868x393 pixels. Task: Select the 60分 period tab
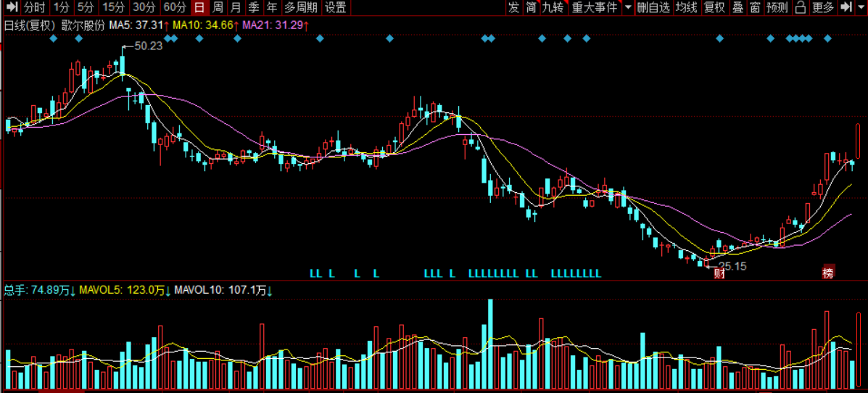[x=175, y=7]
